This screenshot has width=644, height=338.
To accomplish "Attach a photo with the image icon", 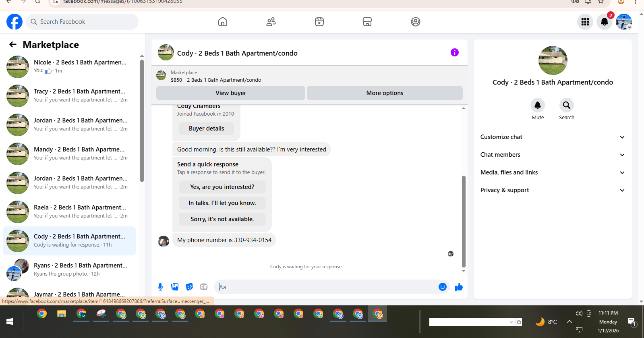I will click(x=175, y=287).
